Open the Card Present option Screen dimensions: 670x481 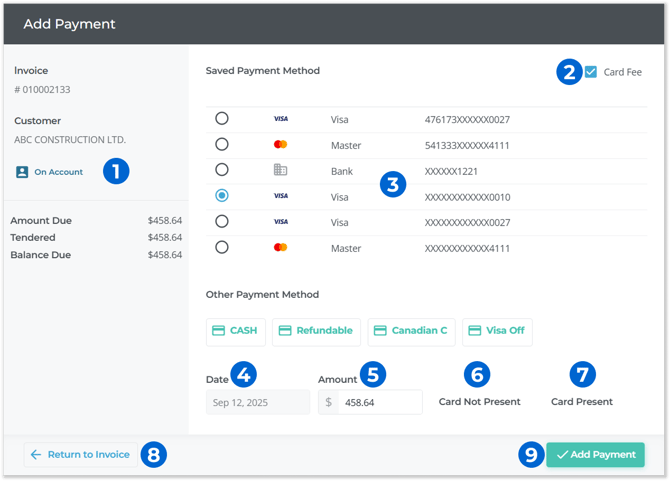(x=582, y=401)
